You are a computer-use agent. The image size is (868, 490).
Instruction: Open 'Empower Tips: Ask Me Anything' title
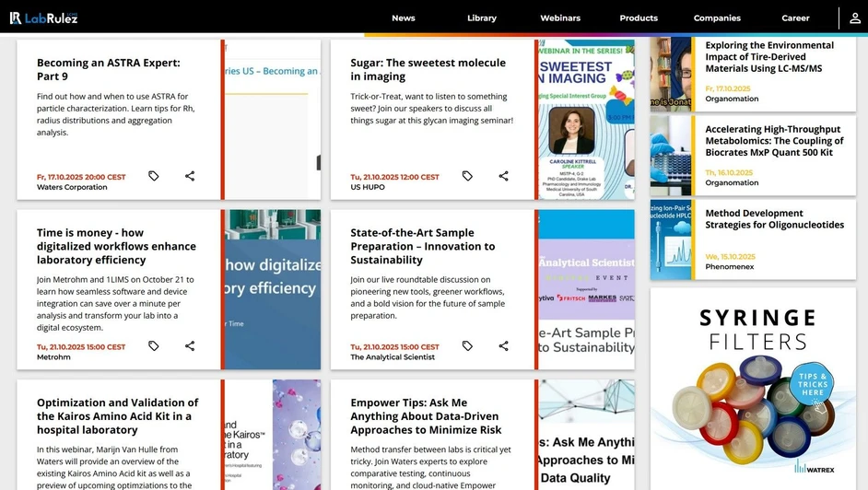(x=426, y=416)
